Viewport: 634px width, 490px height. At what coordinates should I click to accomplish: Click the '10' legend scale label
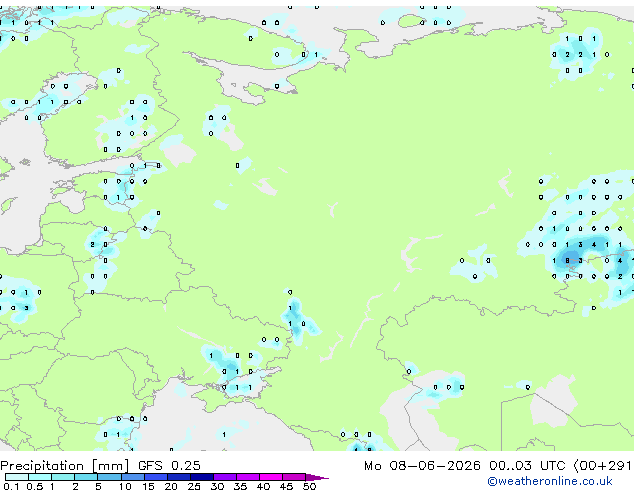pyautogui.click(x=125, y=486)
